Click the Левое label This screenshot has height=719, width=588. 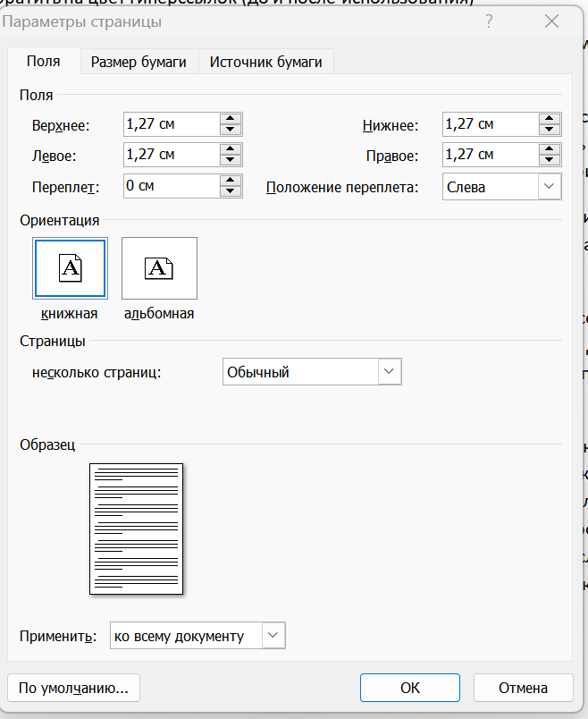55,156
